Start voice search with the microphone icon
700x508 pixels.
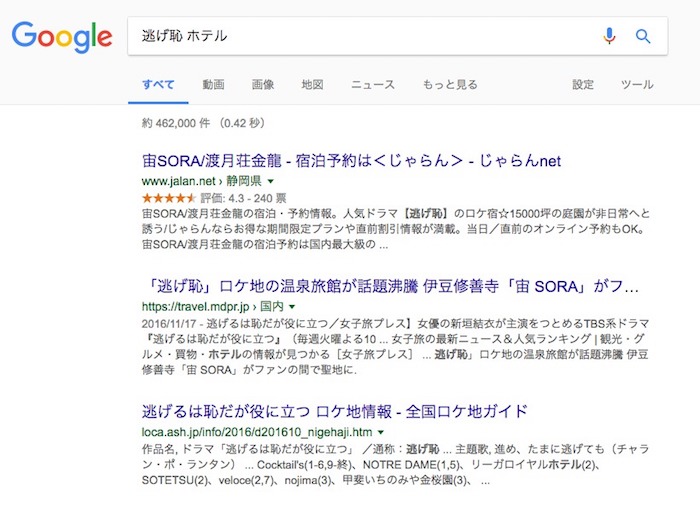(609, 37)
